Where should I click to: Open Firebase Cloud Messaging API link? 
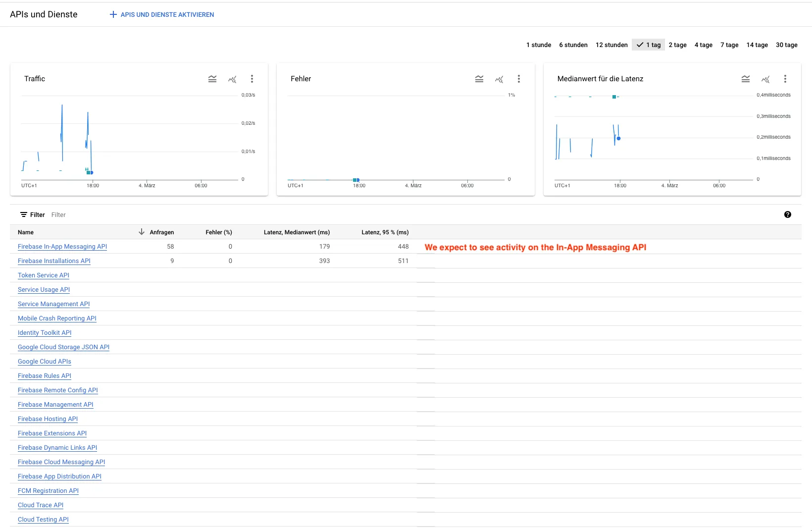click(61, 462)
